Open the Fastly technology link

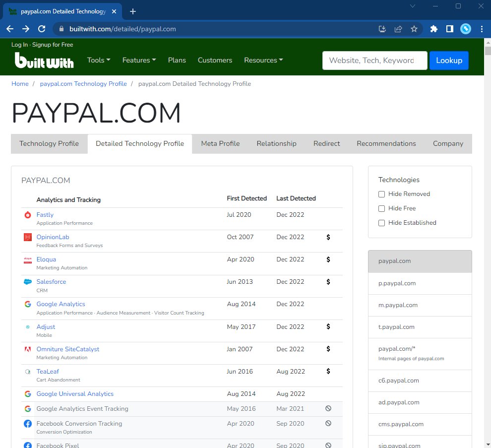pyautogui.click(x=45, y=215)
